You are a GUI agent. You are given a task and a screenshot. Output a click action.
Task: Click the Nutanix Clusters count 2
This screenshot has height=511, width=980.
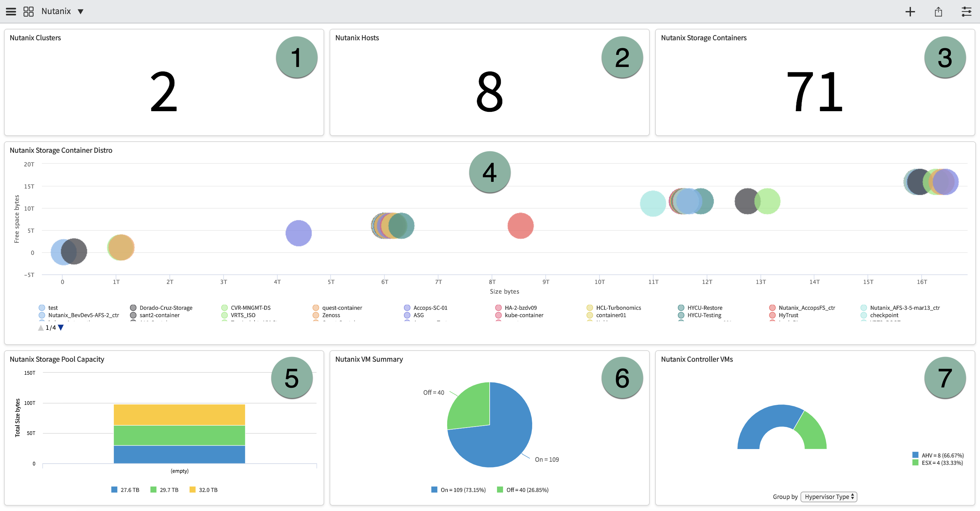(163, 92)
